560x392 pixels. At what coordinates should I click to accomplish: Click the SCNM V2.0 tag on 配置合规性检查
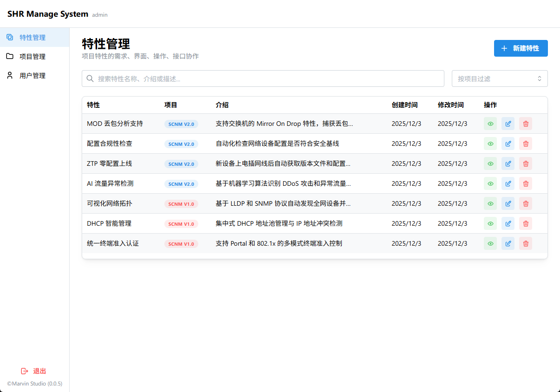point(181,144)
